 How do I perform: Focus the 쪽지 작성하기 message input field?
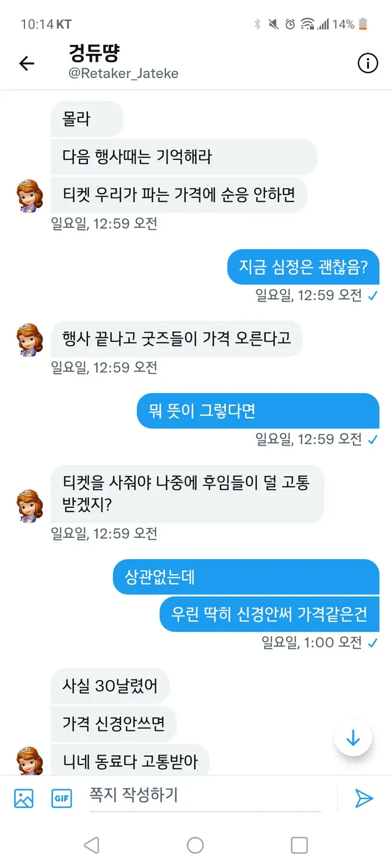(x=205, y=796)
